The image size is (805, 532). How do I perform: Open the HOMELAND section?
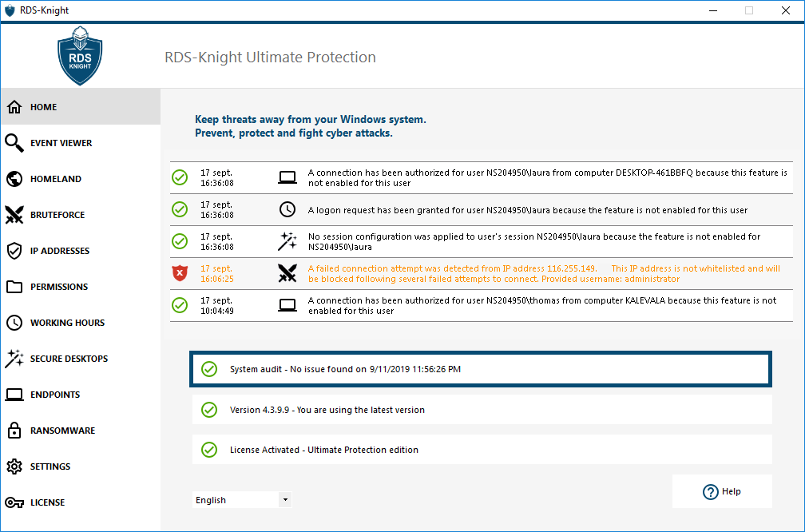(x=81, y=179)
